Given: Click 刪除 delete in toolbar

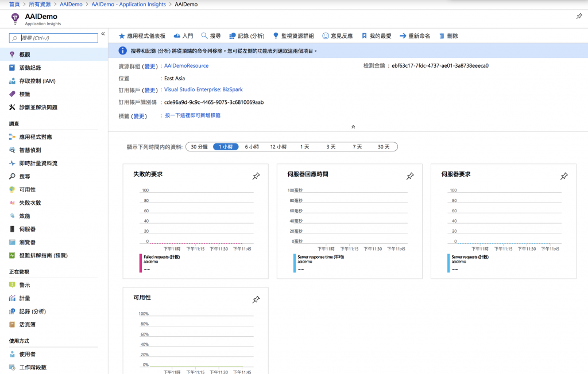Looking at the screenshot, I should [x=448, y=36].
